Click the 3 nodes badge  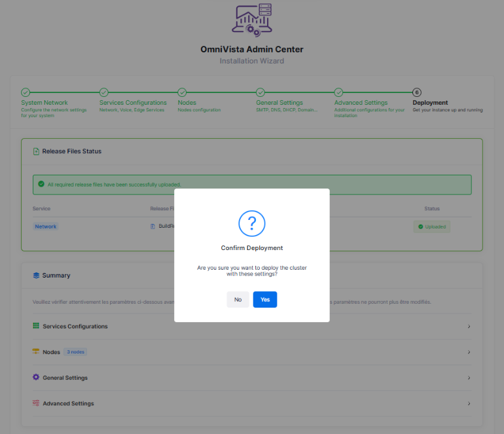point(75,352)
